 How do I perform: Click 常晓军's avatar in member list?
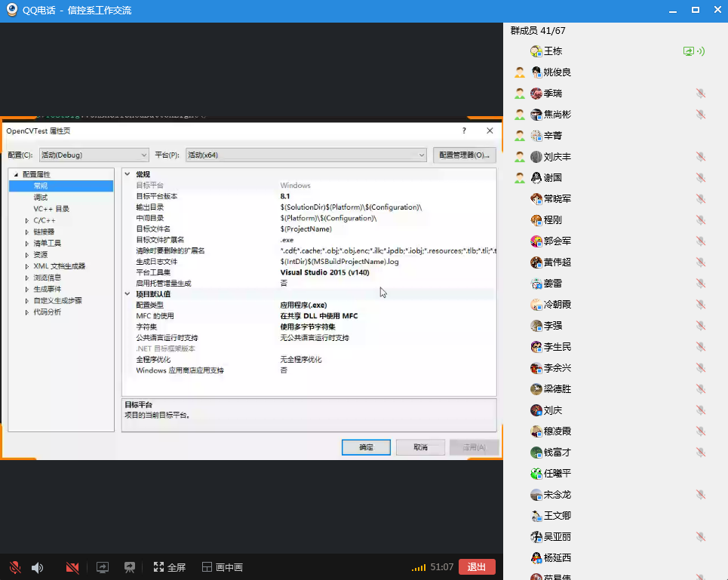[x=536, y=198]
